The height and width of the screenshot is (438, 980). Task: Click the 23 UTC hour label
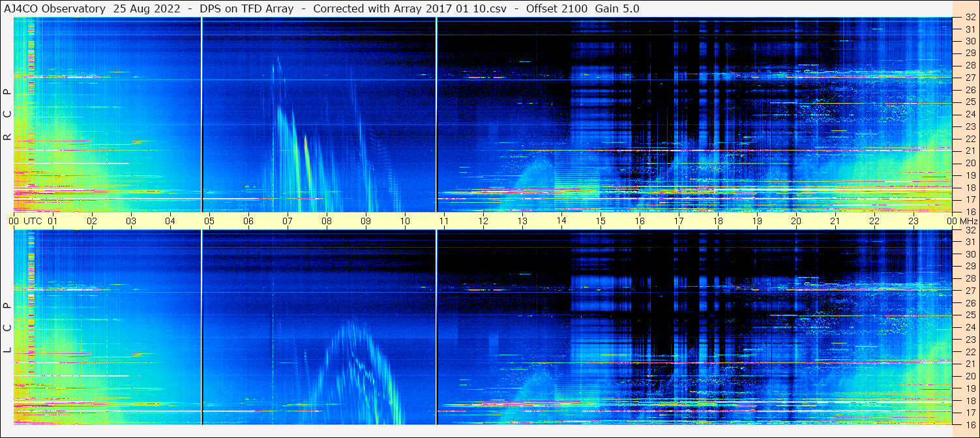(x=913, y=221)
